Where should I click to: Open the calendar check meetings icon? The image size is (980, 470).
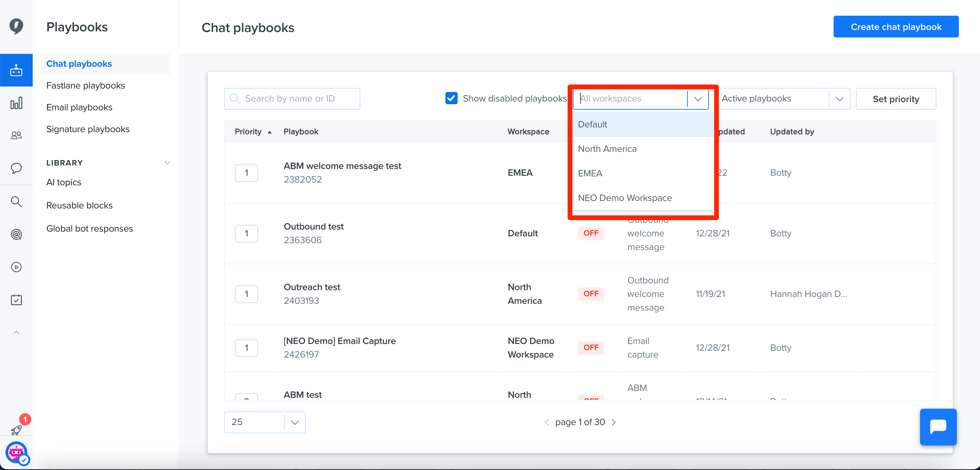pyautogui.click(x=16, y=300)
